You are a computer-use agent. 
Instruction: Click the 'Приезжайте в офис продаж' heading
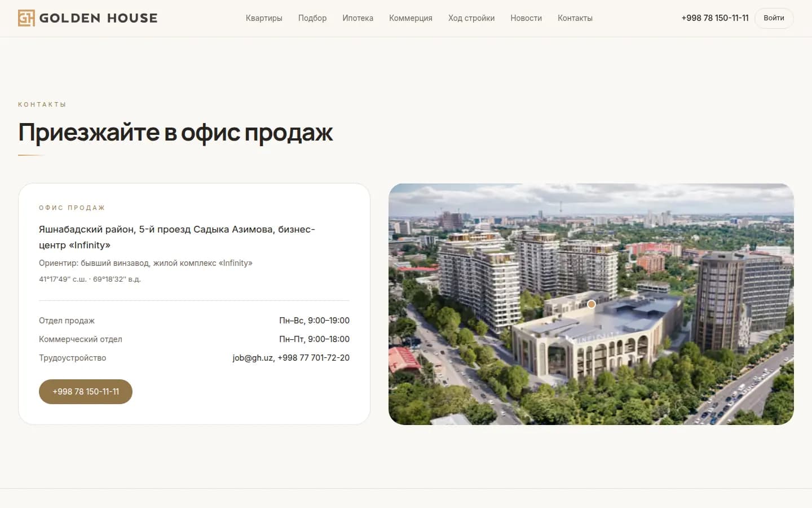point(175,133)
